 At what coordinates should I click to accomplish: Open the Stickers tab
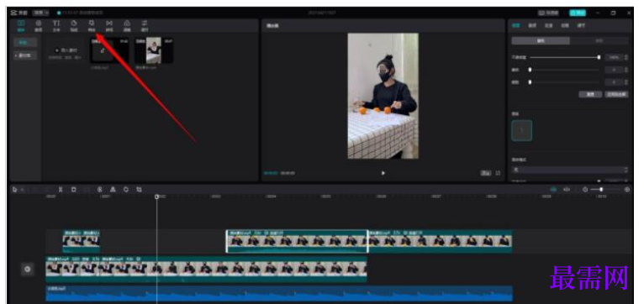click(x=74, y=26)
